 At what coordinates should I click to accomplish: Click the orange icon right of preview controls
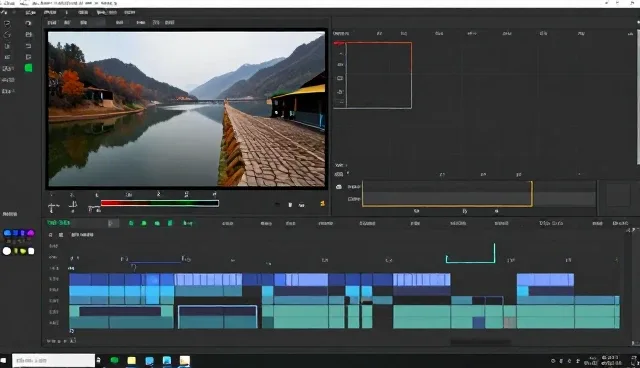tap(322, 203)
